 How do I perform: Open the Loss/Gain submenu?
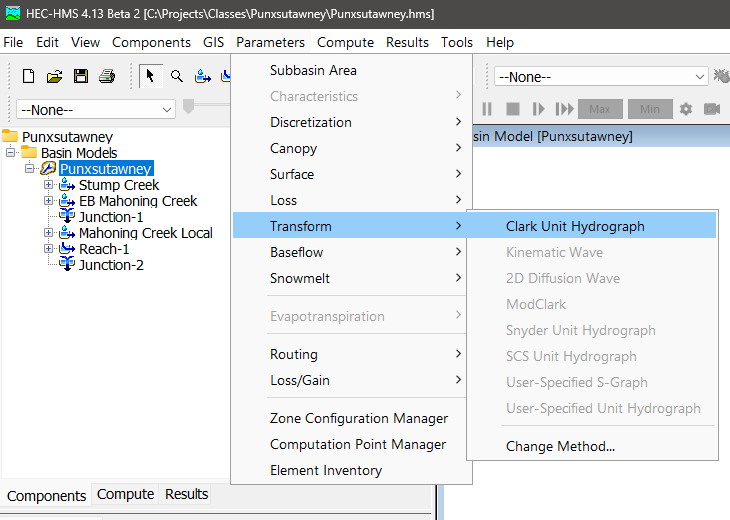[351, 380]
